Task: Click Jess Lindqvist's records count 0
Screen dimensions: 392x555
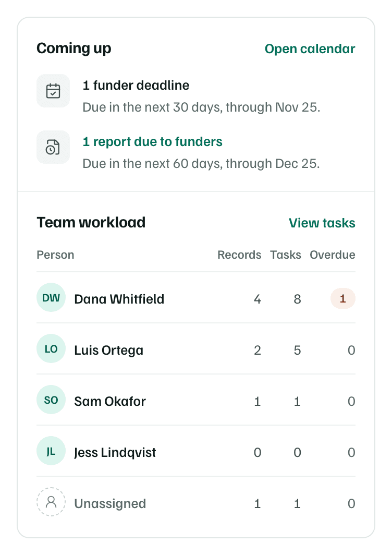Action: tap(258, 452)
